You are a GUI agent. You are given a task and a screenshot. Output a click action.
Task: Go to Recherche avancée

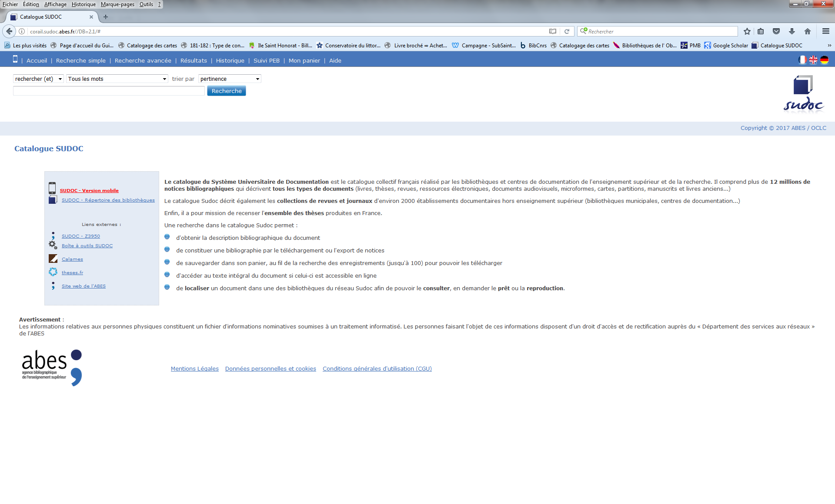143,60
